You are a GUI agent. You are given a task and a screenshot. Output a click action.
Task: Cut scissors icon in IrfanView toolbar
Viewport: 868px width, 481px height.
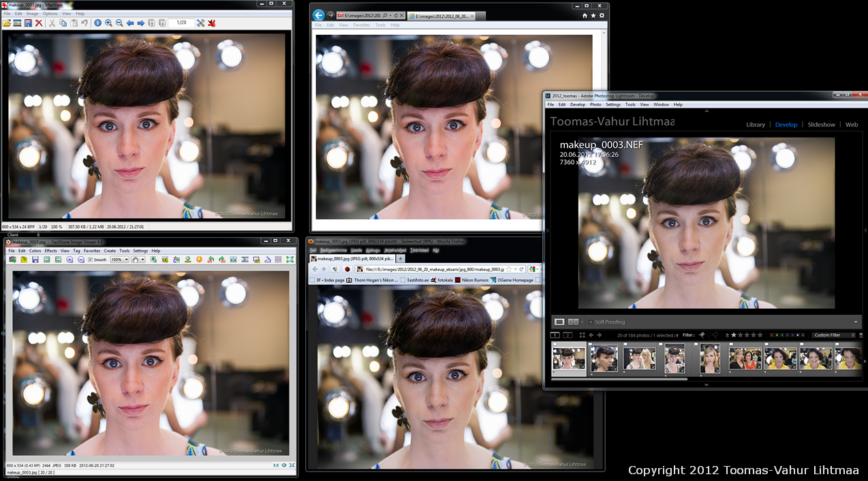point(52,23)
